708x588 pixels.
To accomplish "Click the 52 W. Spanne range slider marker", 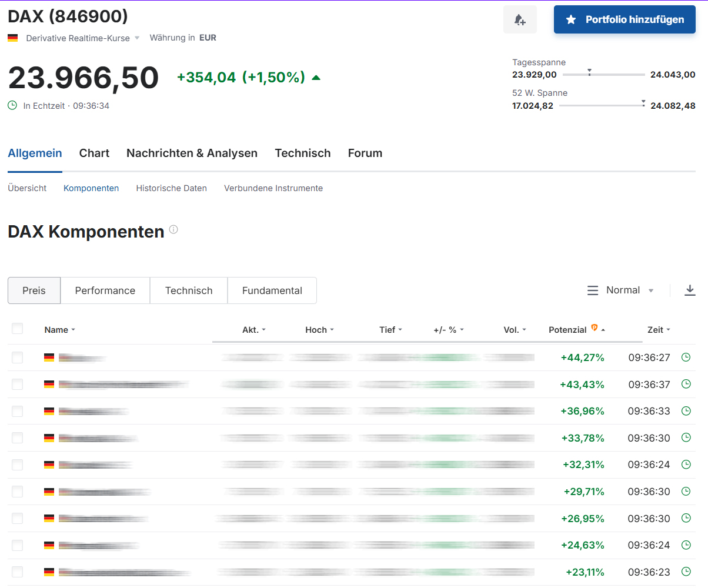I will coord(643,103).
